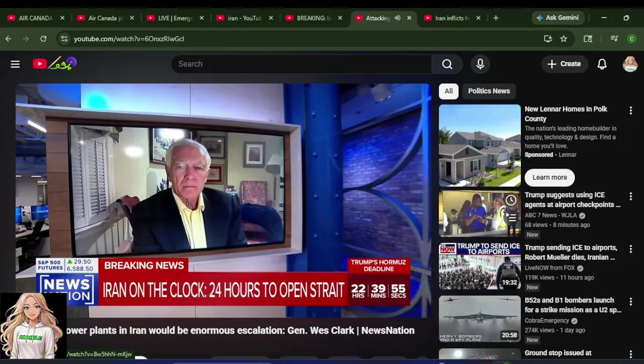Open heavy bombers and spy plane thumbnail

point(479,318)
